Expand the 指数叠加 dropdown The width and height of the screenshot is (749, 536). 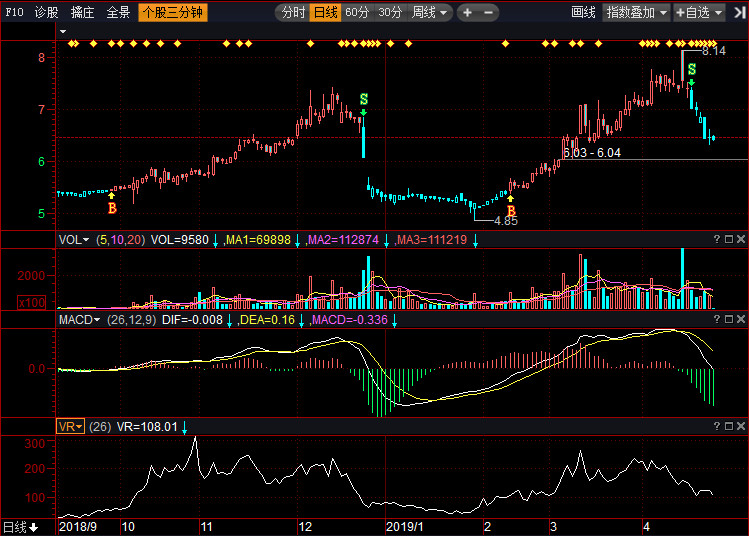pyautogui.click(x=637, y=13)
